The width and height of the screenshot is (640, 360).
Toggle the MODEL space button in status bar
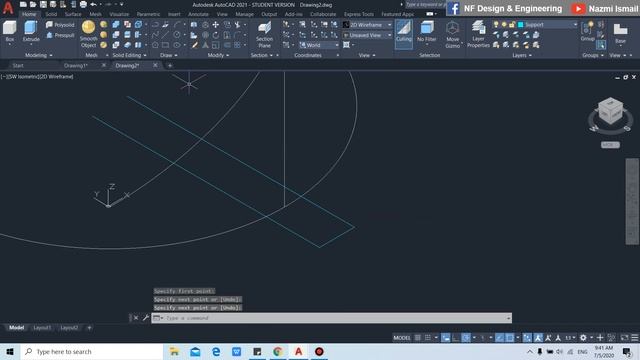(402, 338)
